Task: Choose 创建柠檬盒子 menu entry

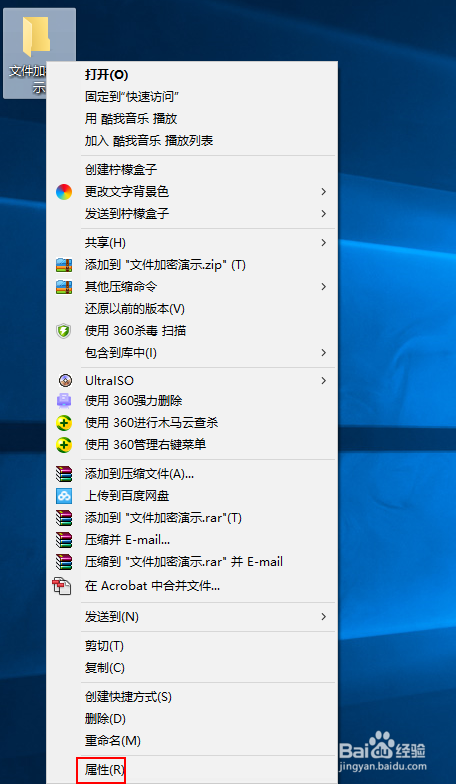Action: tap(192, 170)
